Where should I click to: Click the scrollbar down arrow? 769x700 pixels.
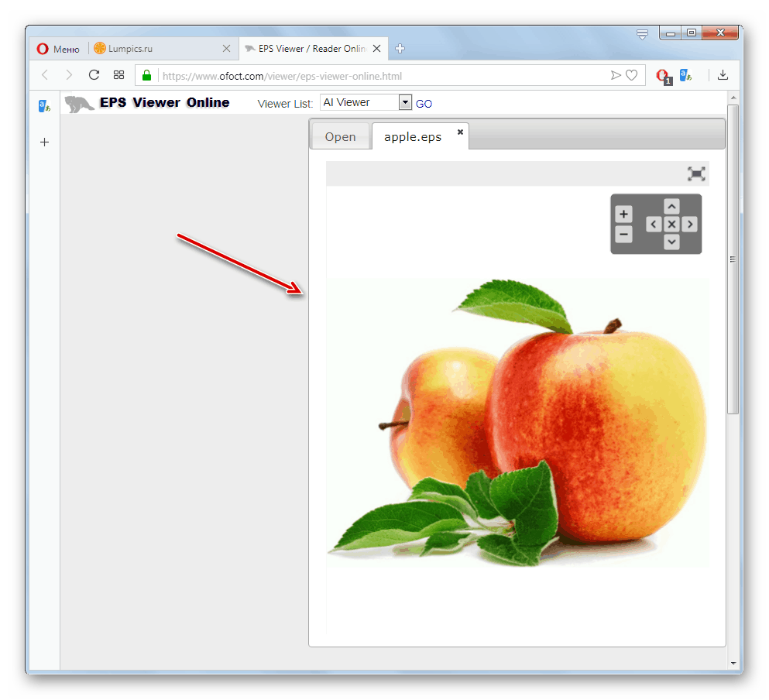pos(733,663)
